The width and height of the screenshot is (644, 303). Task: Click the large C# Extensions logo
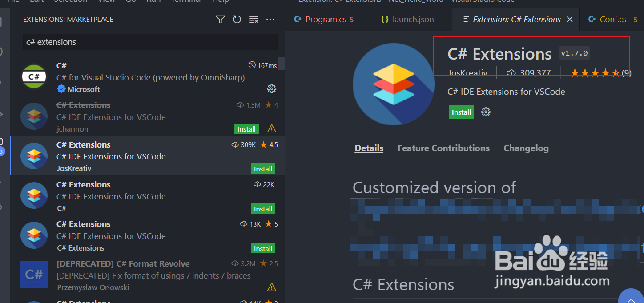393,84
